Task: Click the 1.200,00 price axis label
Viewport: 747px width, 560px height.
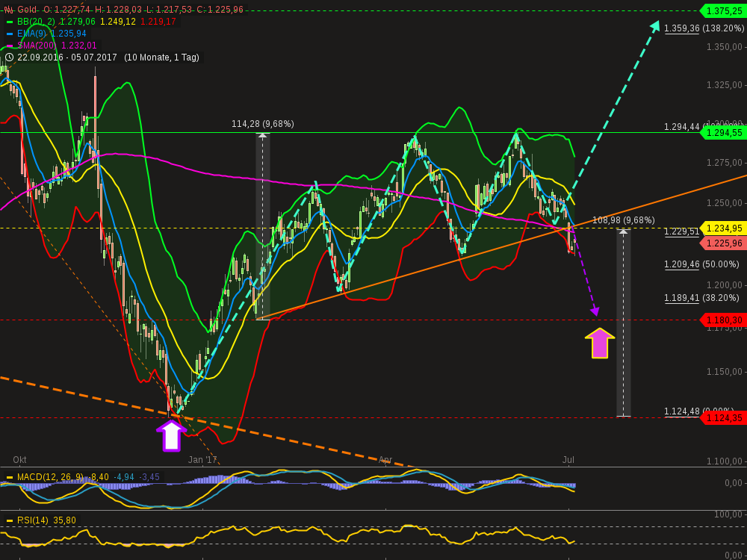Action: pyautogui.click(x=725, y=284)
